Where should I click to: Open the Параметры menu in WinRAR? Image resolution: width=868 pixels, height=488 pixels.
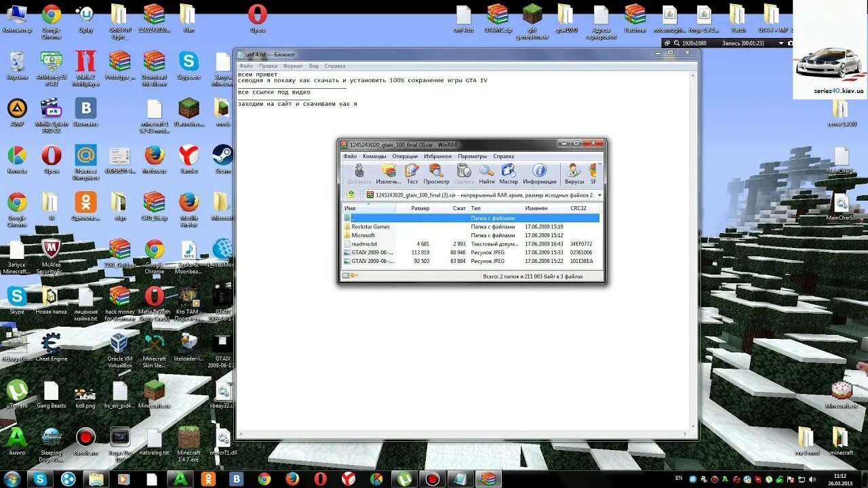(472, 157)
